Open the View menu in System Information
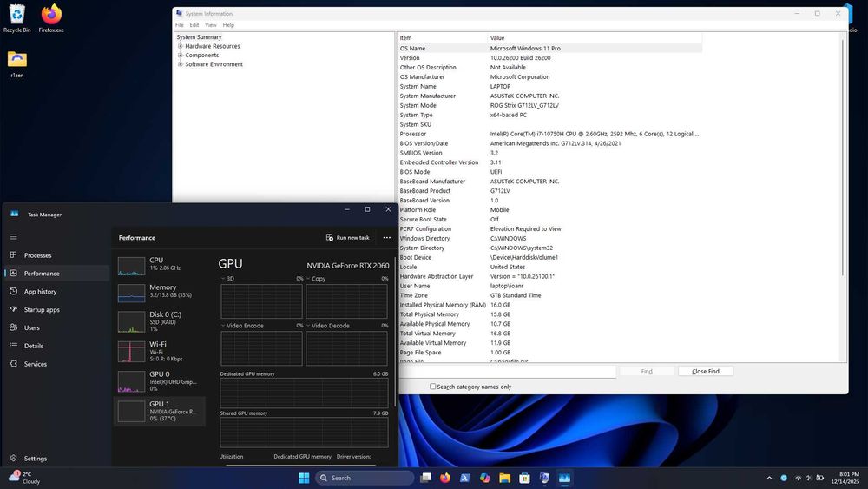868x489 pixels. [x=211, y=25]
